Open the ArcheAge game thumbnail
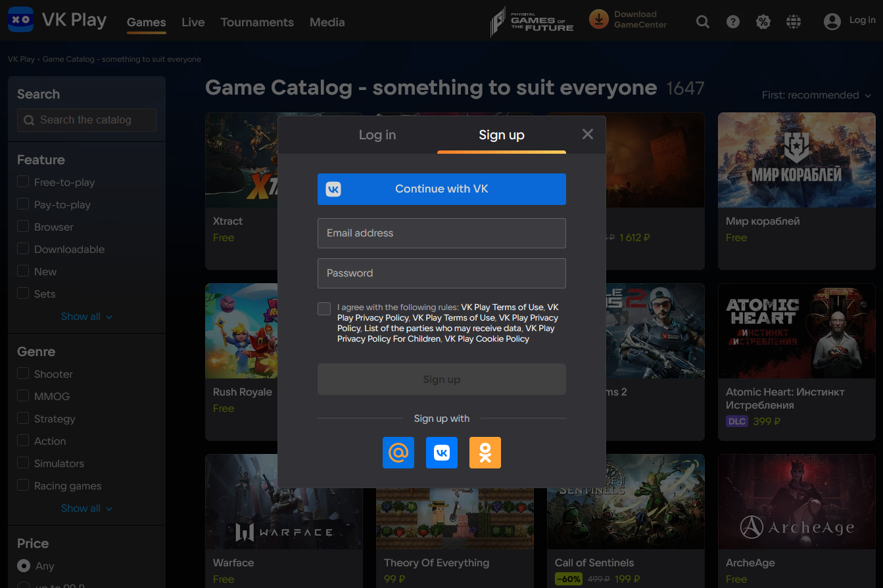This screenshot has width=883, height=588. [x=796, y=502]
